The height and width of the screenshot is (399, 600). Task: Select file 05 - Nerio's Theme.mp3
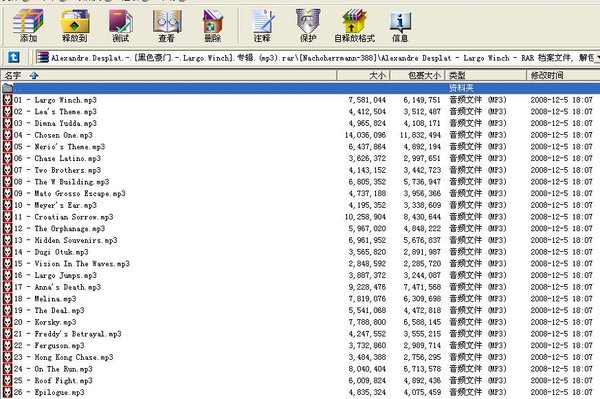[x=59, y=147]
